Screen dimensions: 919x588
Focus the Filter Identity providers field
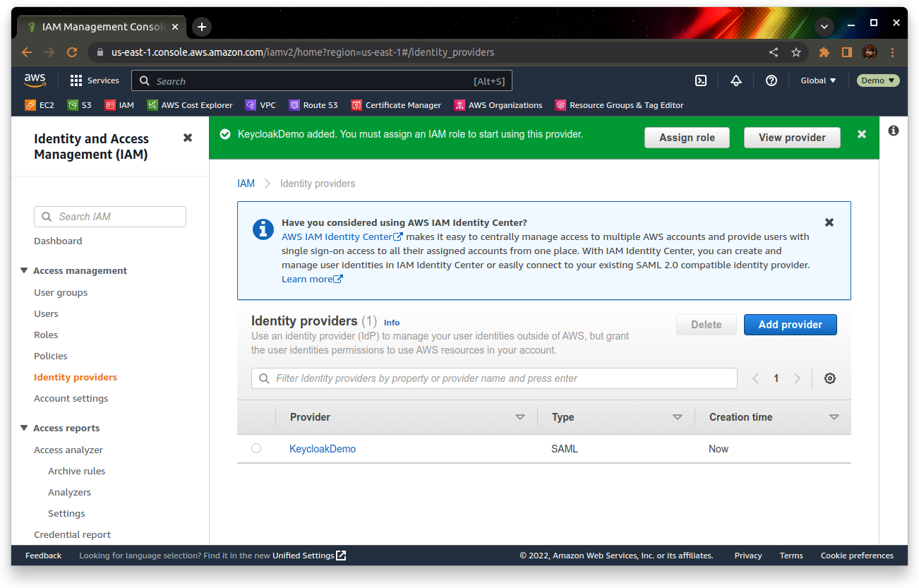494,378
